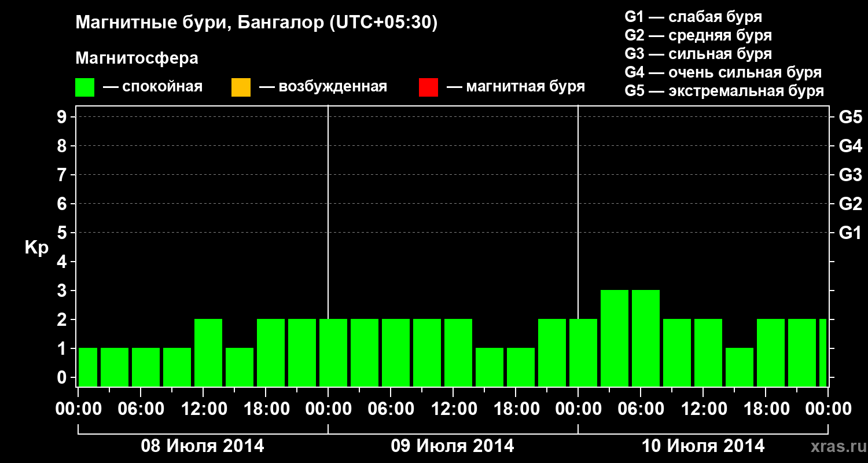Click the '09 Июля 2014' date label
Viewport: 868px width, 463px height.
(453, 446)
